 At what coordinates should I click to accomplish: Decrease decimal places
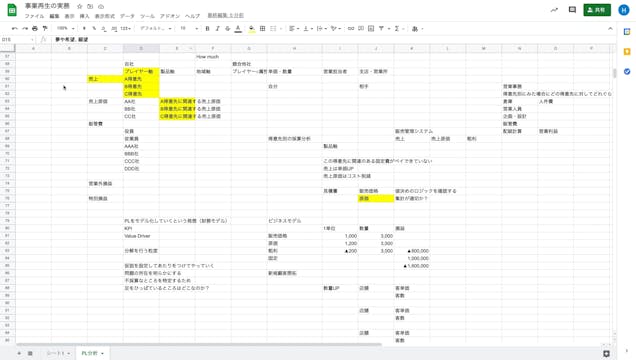tap(104, 28)
